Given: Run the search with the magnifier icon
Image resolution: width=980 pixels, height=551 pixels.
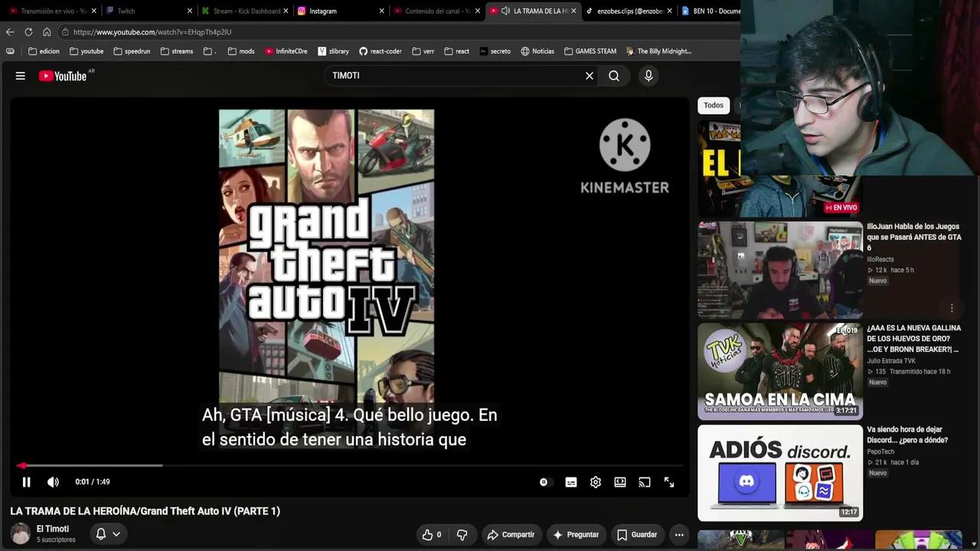Looking at the screenshot, I should [x=614, y=76].
